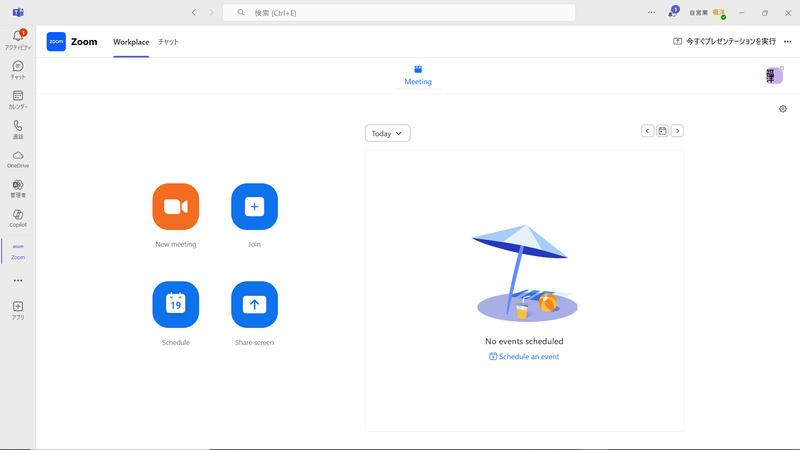Open title bar settings and more ellipsis
800x450 pixels.
[652, 13]
